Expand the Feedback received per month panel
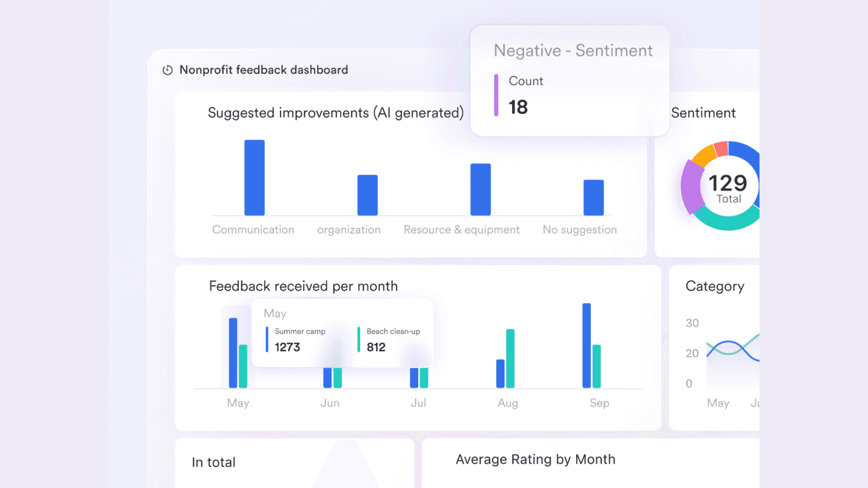Image resolution: width=868 pixels, height=488 pixels. [303, 286]
